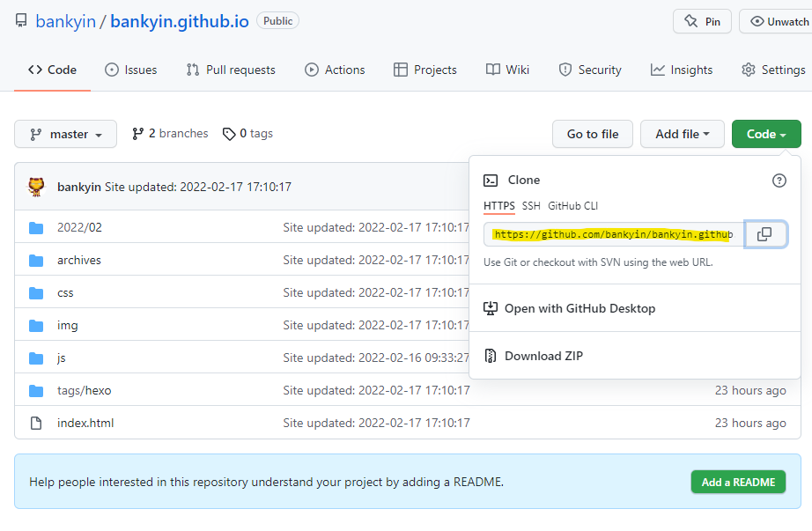
Task: Open the Issues tab
Action: tap(130, 70)
